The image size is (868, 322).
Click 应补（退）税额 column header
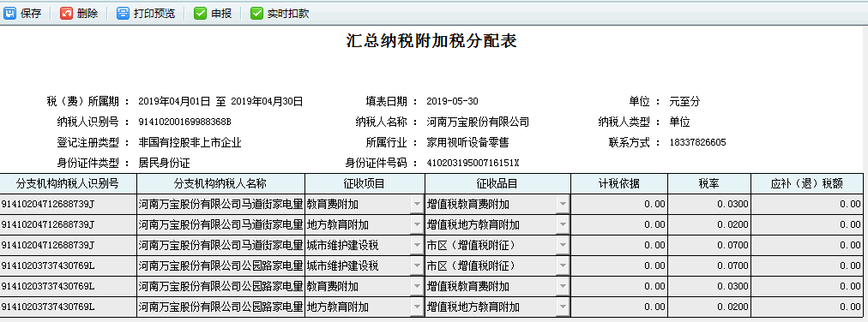coord(807,184)
